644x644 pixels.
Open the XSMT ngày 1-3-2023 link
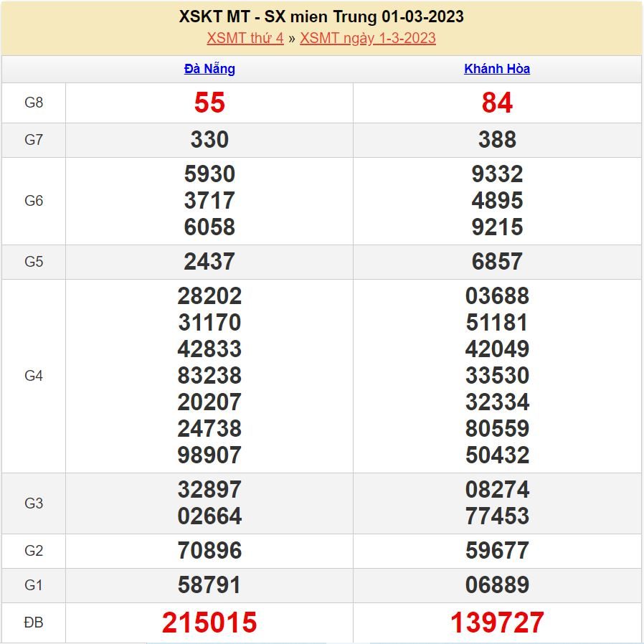point(368,38)
